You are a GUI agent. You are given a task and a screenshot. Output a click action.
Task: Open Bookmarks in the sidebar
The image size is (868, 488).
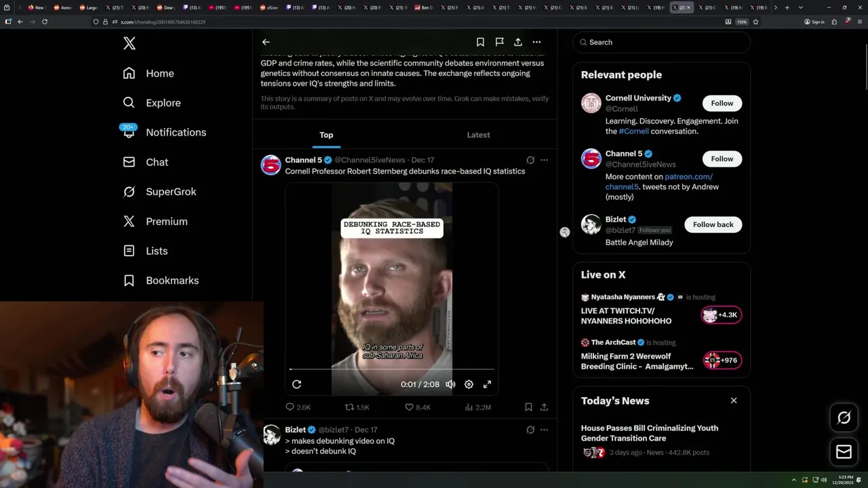(x=161, y=281)
